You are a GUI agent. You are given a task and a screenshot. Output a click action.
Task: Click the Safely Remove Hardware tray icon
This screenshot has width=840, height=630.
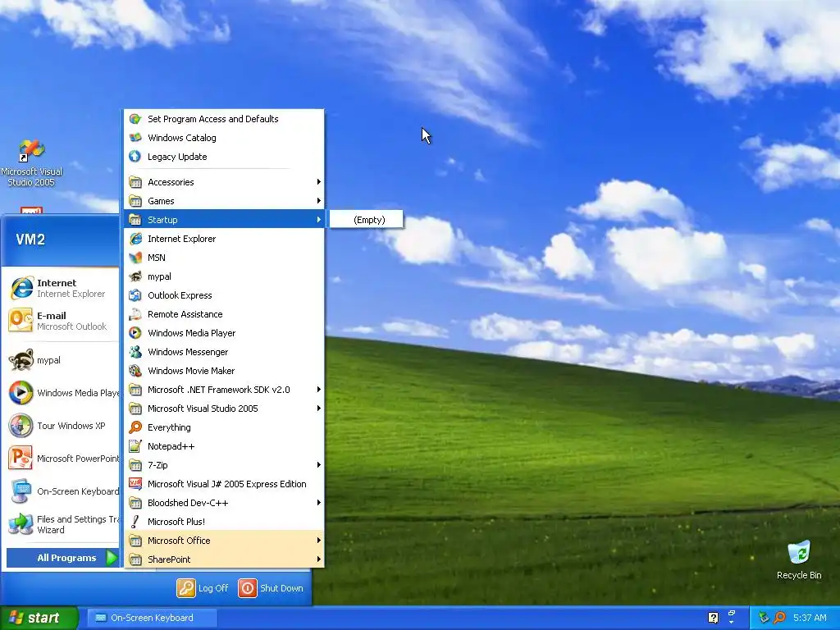pos(765,618)
